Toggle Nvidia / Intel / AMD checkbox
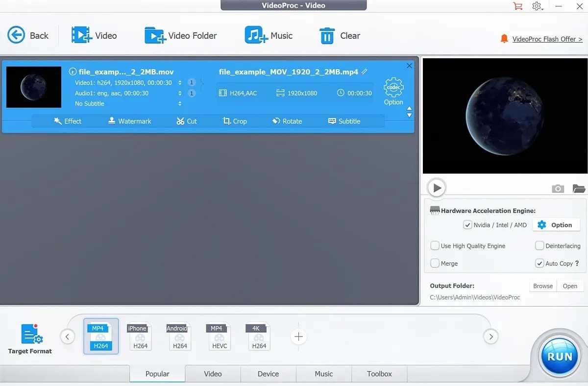 (x=467, y=225)
